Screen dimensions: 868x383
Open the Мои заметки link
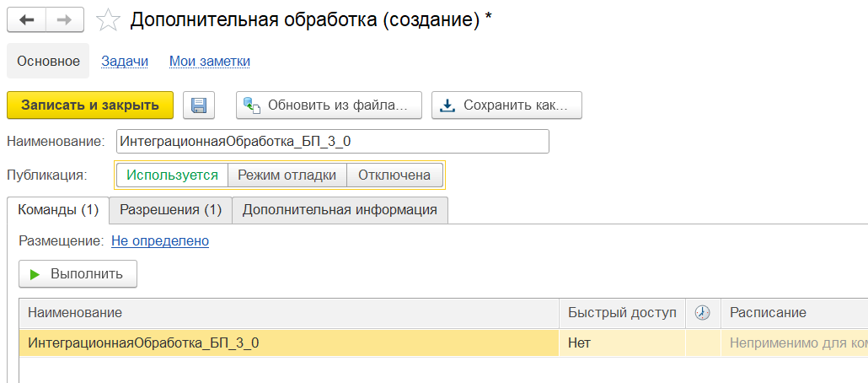click(x=209, y=61)
